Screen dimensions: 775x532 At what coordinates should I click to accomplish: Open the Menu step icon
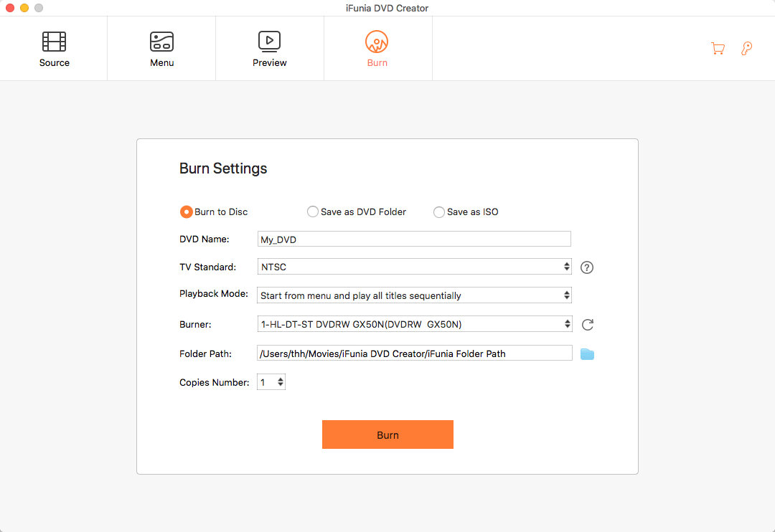(x=161, y=42)
